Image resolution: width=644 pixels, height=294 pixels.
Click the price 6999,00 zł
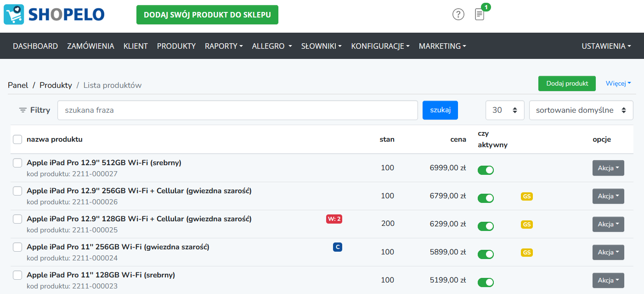tap(448, 168)
